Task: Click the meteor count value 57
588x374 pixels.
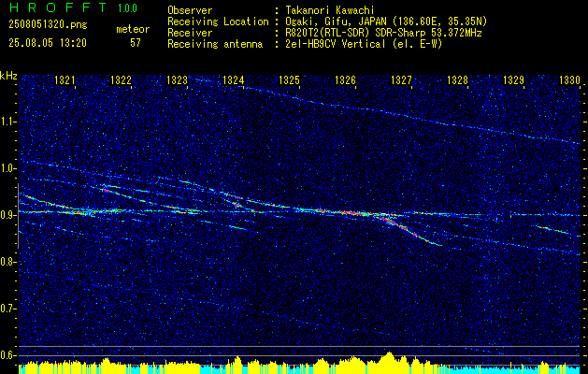Action: pos(136,43)
